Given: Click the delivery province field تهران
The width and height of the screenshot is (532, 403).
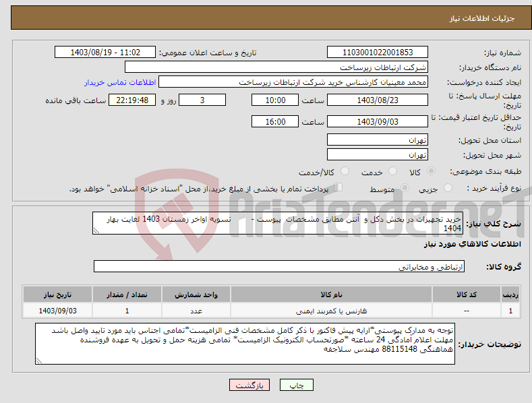Looking at the screenshot, I should [378, 139].
